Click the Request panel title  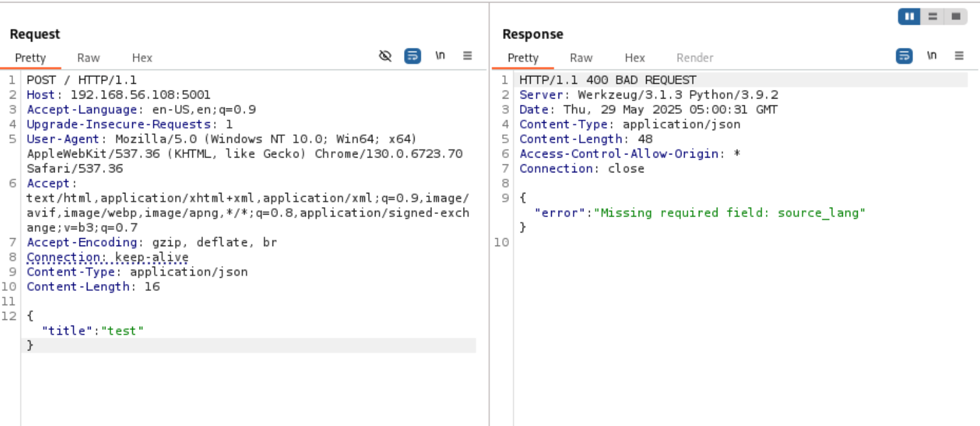pyautogui.click(x=35, y=34)
